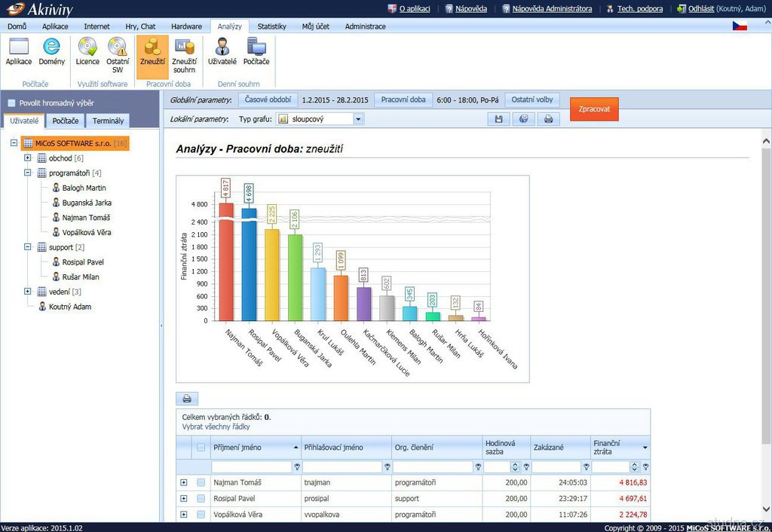
Task: Open the Administrace menu tab
Action: (x=366, y=26)
